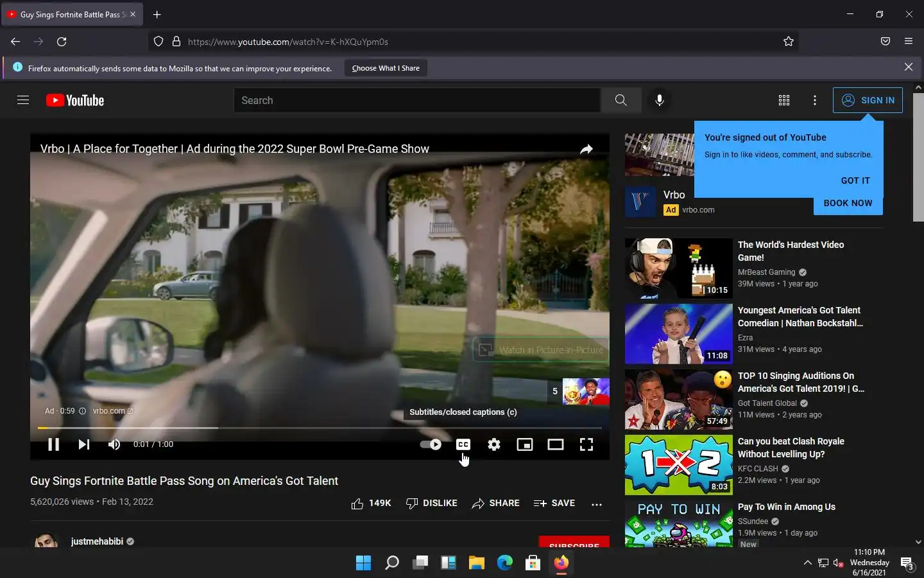Toggle the autoplay switch
The image size is (924, 578).
coord(431,444)
